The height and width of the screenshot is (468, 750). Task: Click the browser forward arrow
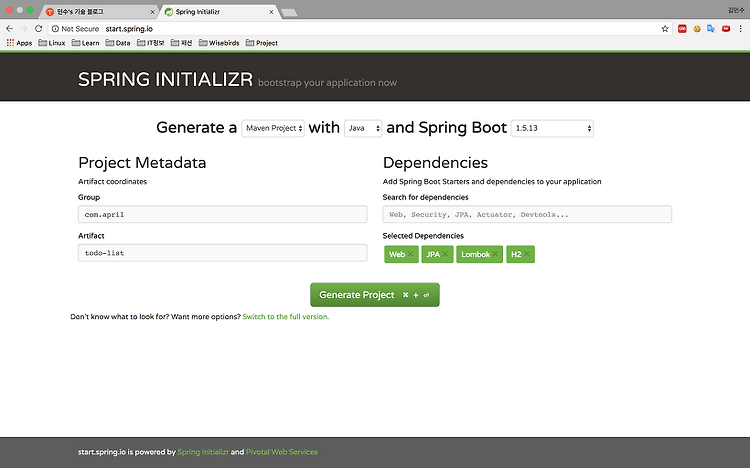tap(24, 29)
